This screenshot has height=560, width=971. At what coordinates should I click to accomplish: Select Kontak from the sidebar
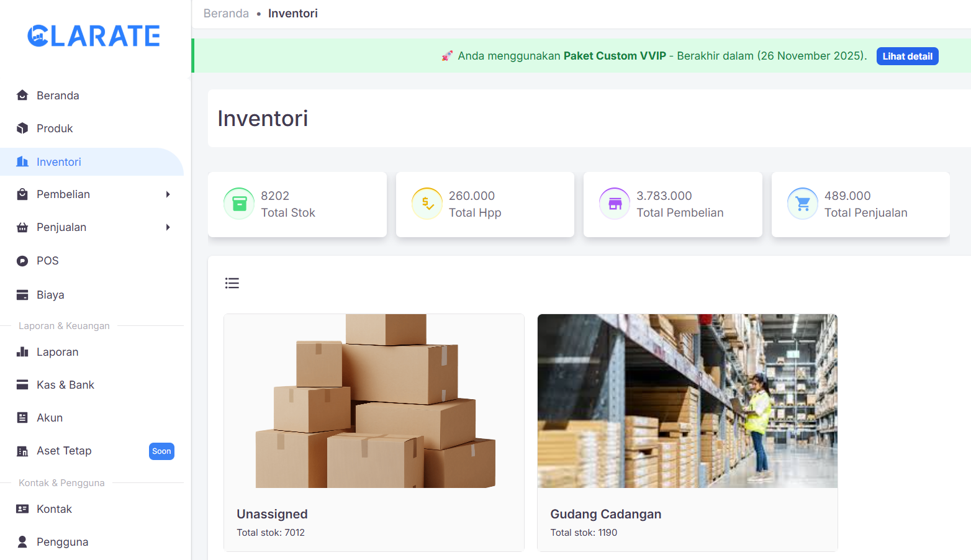(54, 509)
